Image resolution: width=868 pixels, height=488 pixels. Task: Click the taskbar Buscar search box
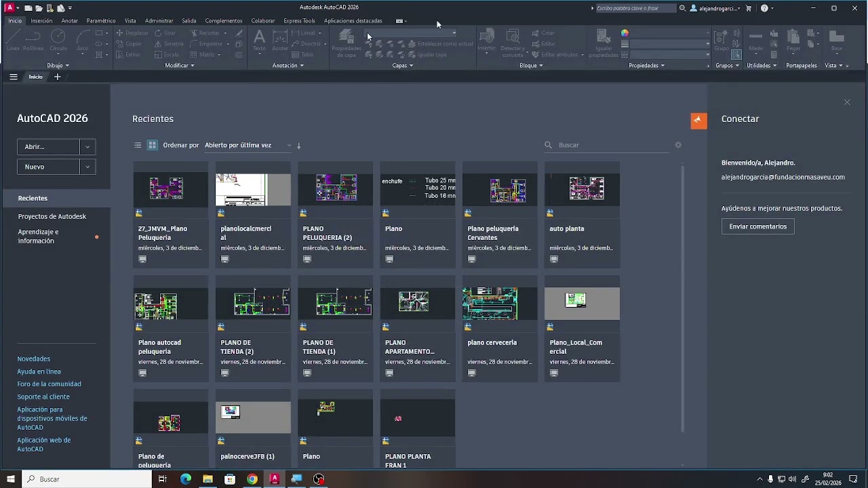pos(87,479)
